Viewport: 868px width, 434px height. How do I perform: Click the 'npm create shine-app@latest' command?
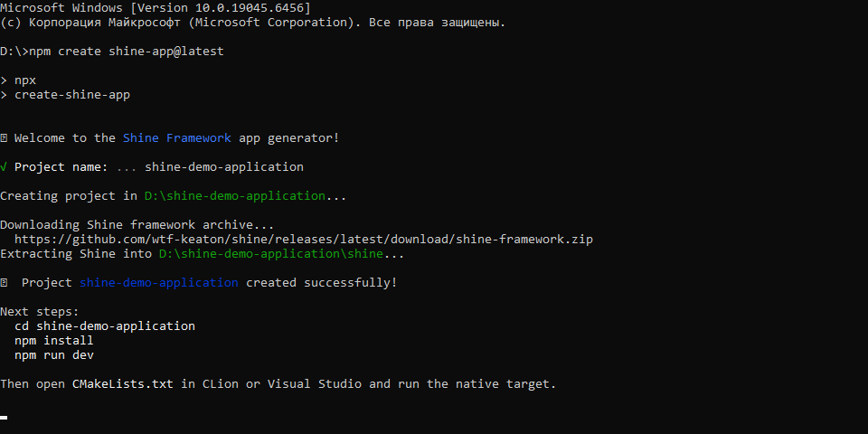127,52
